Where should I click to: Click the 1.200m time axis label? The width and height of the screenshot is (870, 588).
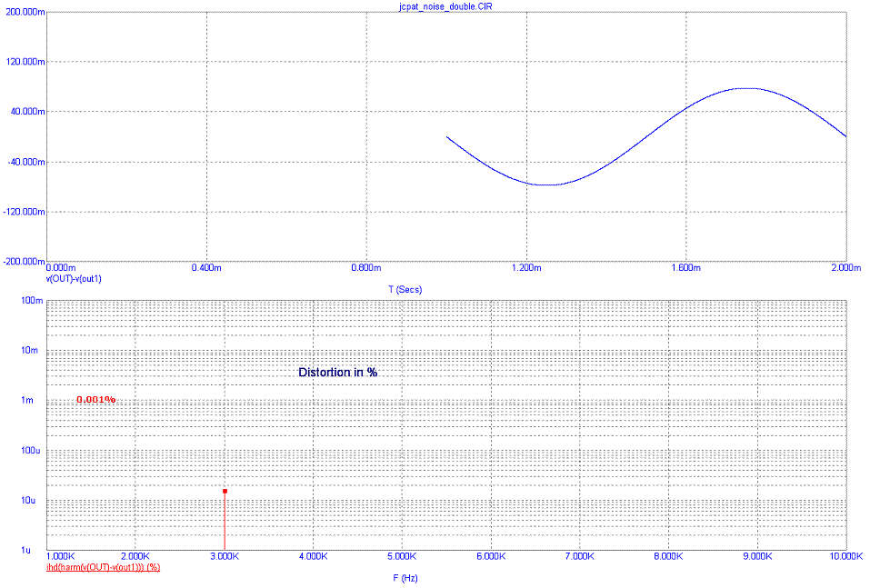pos(526,268)
